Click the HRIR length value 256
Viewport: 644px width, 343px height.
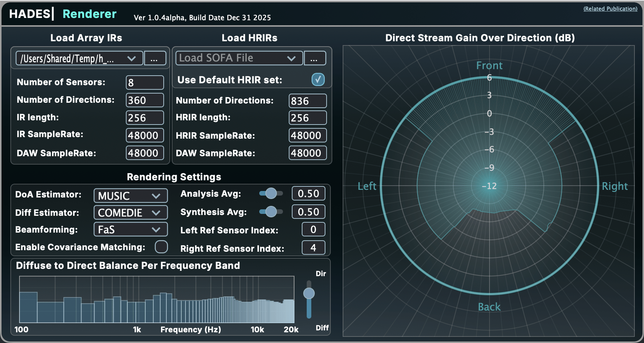(308, 118)
